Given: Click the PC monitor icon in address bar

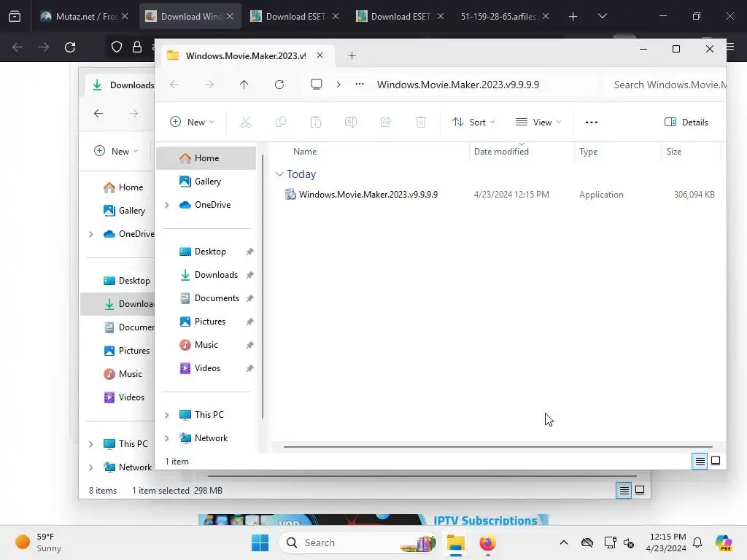Looking at the screenshot, I should tap(317, 85).
